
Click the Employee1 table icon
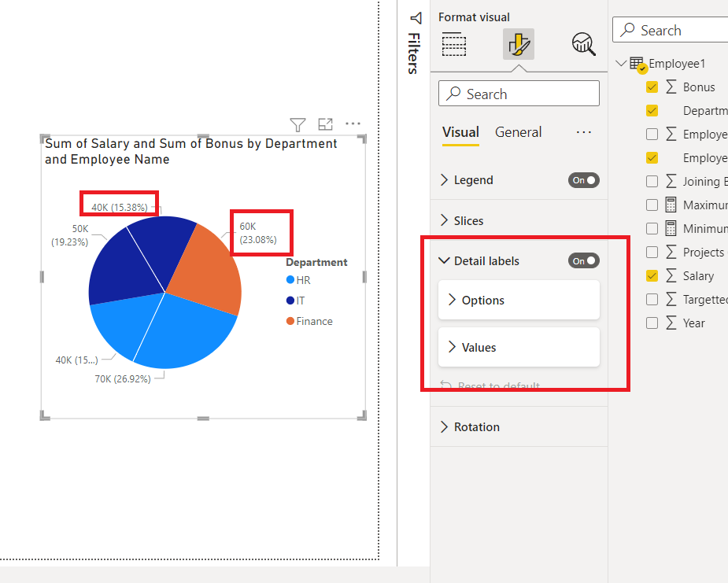pos(638,64)
